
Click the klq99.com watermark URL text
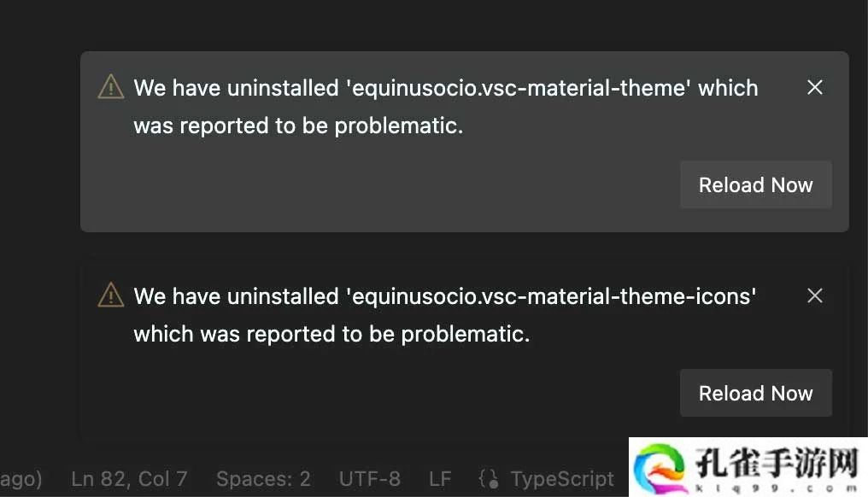pyautogui.click(x=777, y=488)
